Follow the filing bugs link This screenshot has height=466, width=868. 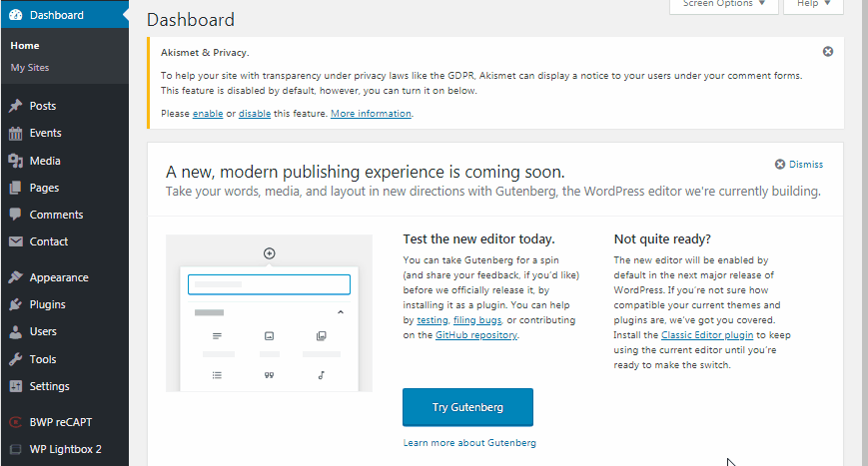[x=477, y=320]
